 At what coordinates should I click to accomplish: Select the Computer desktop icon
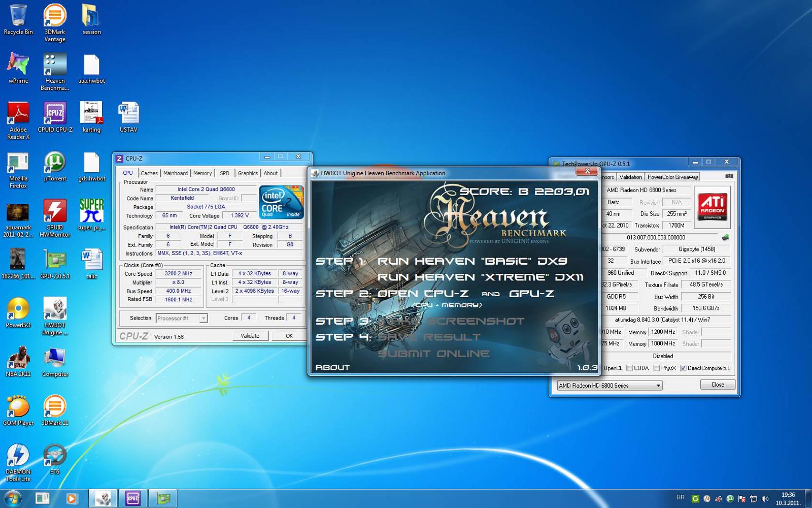(55, 362)
